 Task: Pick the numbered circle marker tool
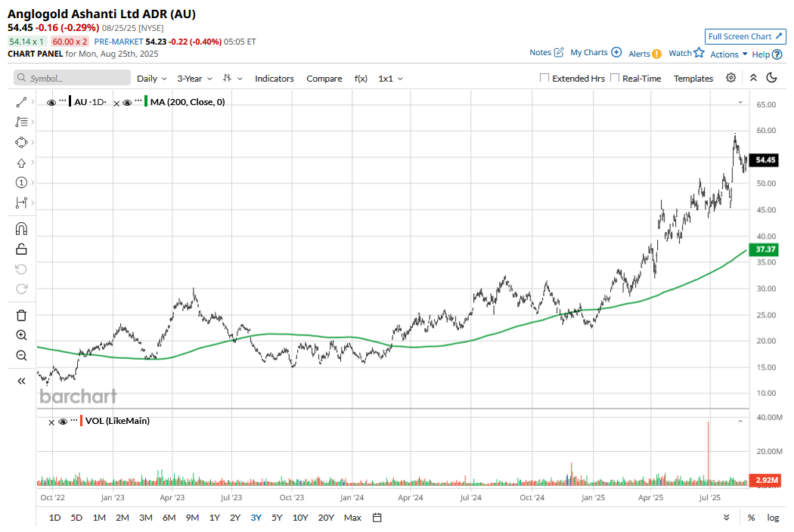pos(21,182)
